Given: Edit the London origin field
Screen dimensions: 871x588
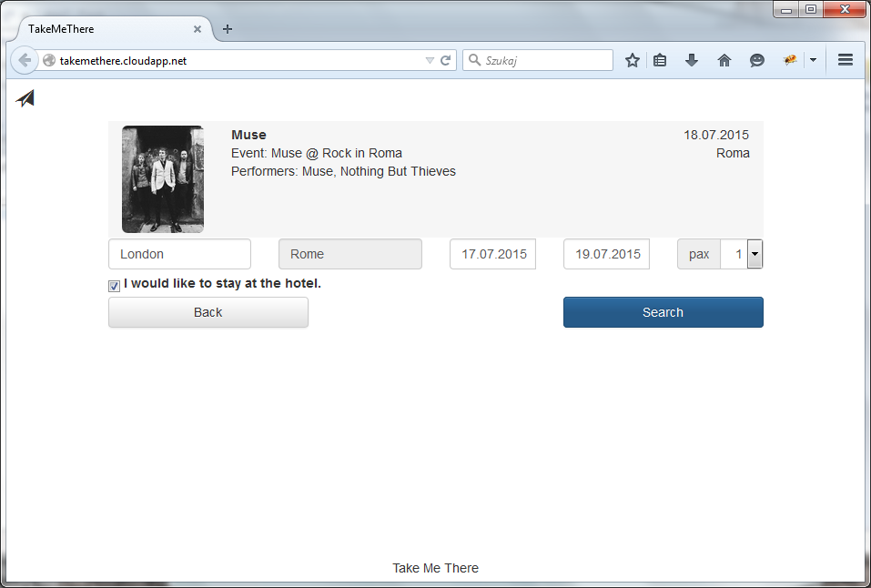Looking at the screenshot, I should tap(179, 254).
